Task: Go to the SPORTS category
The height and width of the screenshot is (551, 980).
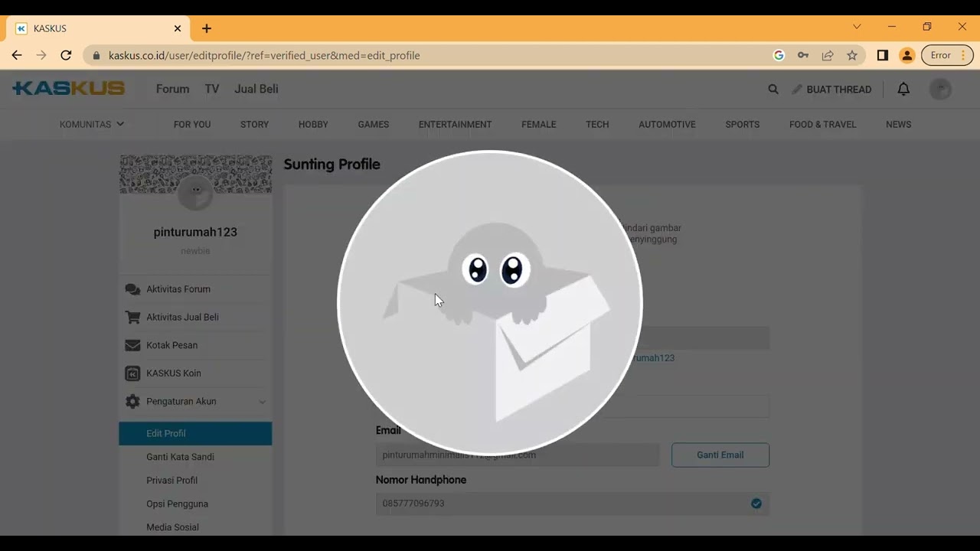Action: pyautogui.click(x=743, y=124)
